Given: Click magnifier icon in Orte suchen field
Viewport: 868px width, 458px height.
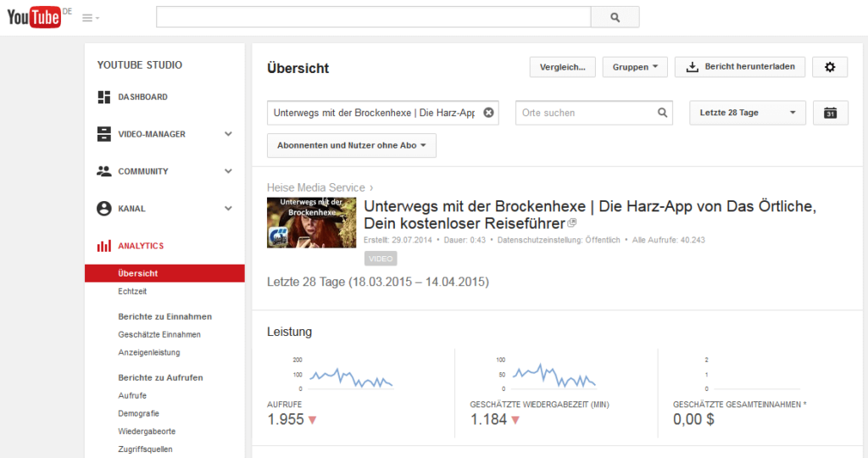Looking at the screenshot, I should pos(662,113).
